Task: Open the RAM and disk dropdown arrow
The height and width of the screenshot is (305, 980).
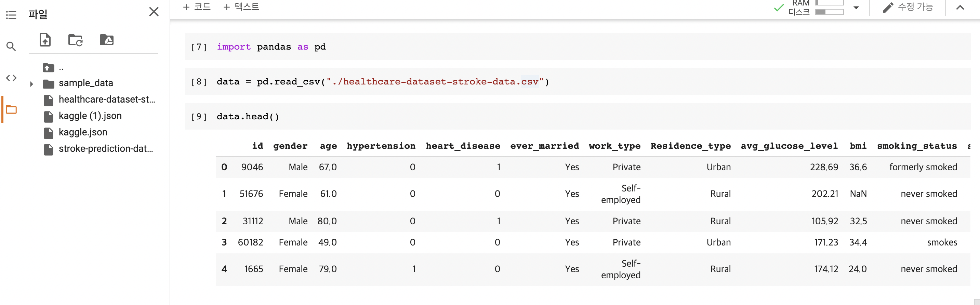Action: (x=856, y=8)
